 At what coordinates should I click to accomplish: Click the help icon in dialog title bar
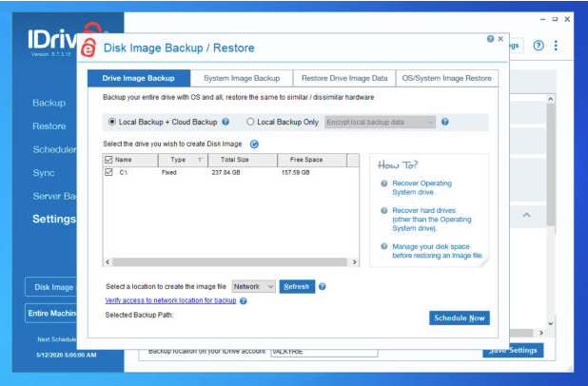click(x=490, y=39)
